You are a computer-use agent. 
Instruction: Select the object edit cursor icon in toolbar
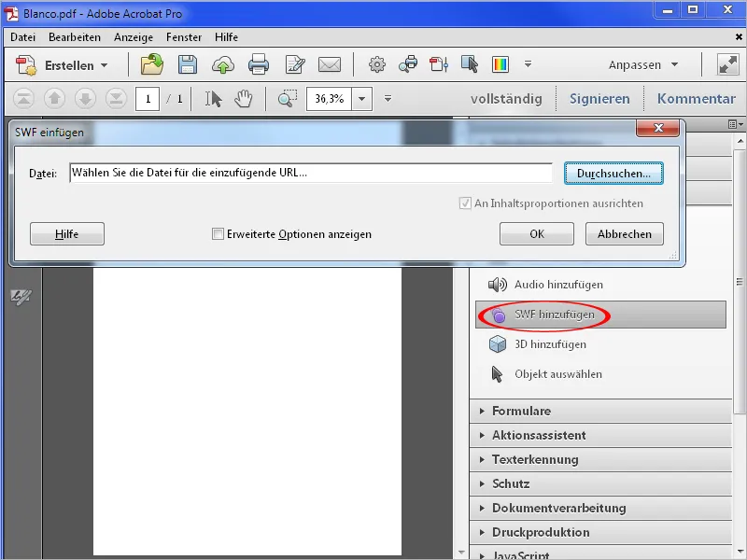tap(470, 64)
